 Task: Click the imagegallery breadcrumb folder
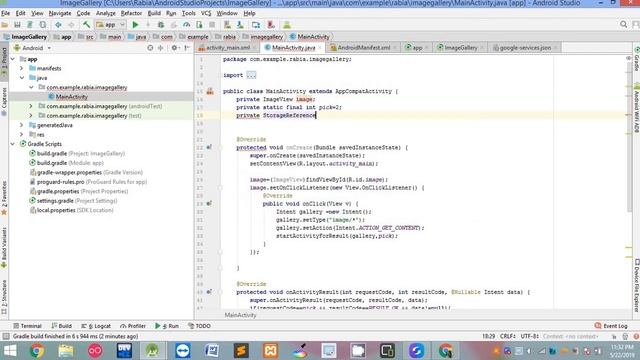pos(262,37)
